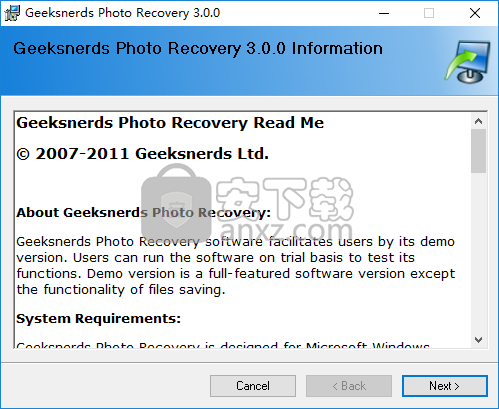Click the scroll down arrow of Read Me
499x409 pixels.
[478, 340]
